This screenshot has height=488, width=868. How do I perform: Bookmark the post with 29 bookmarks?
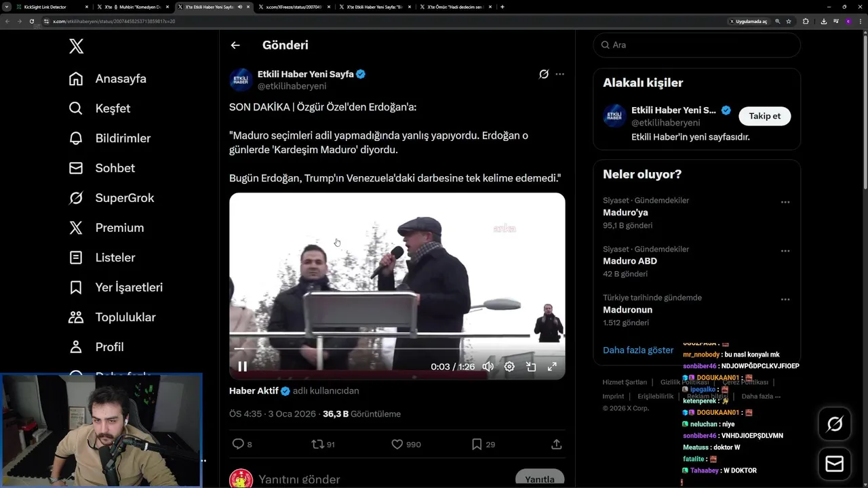pos(484,445)
